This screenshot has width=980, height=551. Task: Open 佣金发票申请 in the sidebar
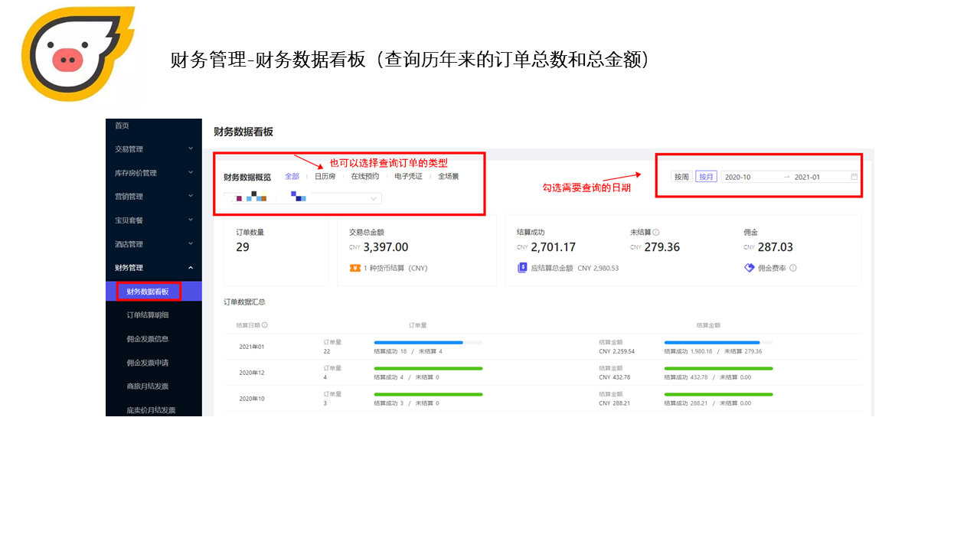148,363
